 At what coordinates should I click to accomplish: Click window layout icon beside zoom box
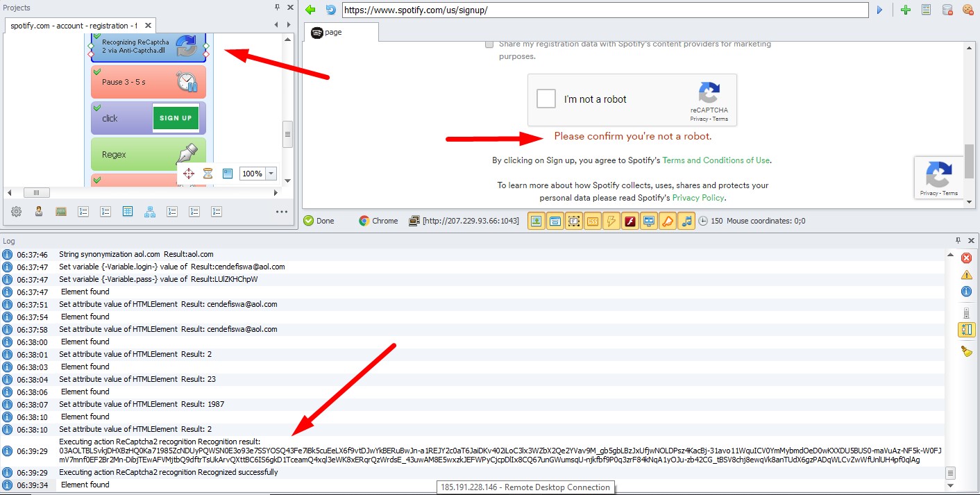click(x=227, y=174)
